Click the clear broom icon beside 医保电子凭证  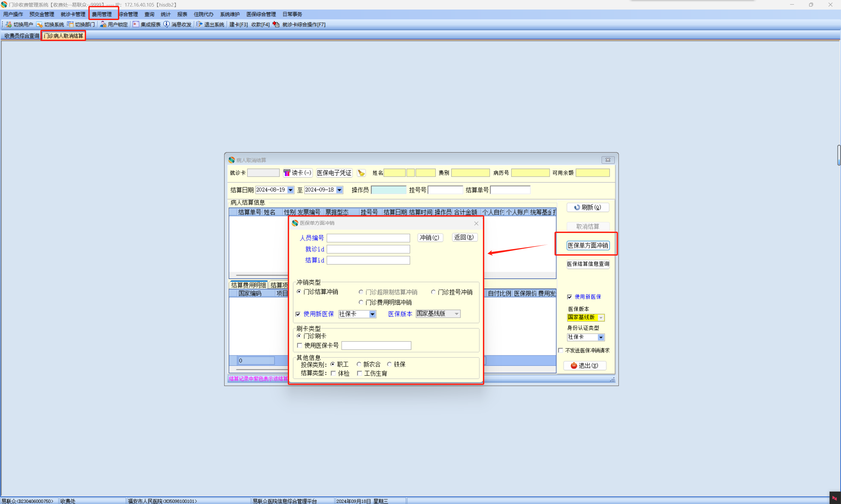pos(361,173)
